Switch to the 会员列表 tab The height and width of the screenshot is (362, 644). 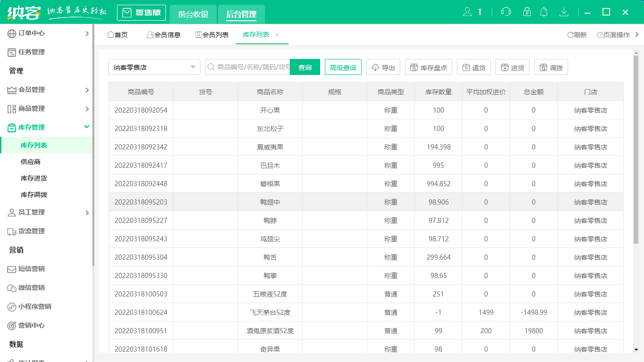tap(212, 35)
